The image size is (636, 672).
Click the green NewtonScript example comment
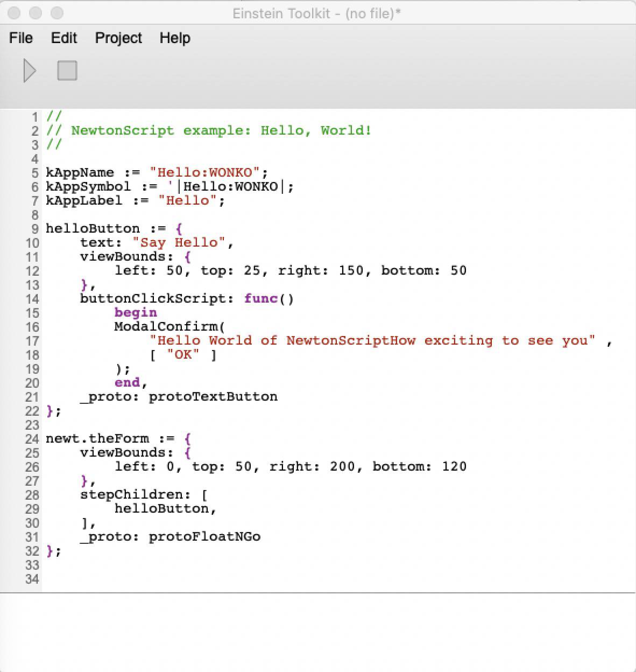(221, 131)
